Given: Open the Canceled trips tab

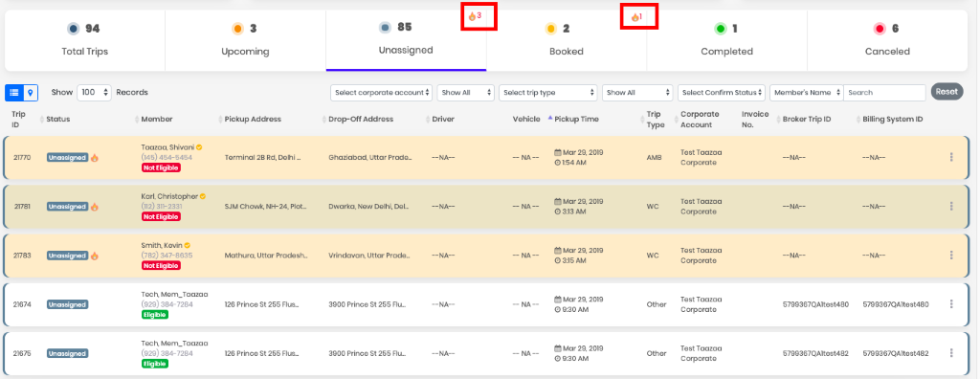Looking at the screenshot, I should click(887, 40).
